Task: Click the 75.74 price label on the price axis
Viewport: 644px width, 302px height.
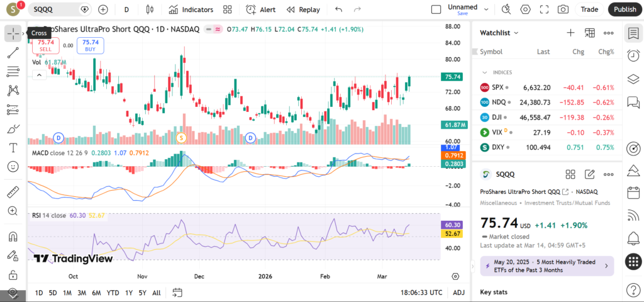Action: [x=453, y=77]
